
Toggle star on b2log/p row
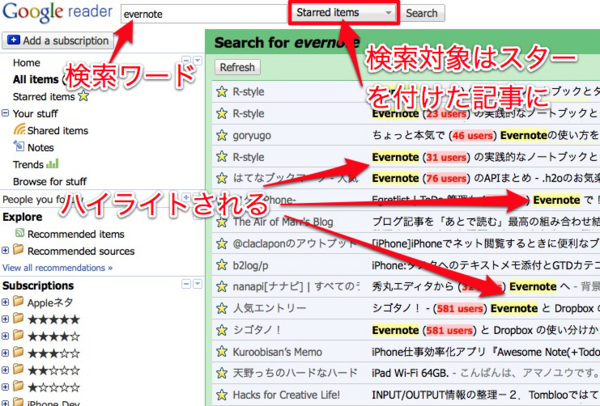click(x=222, y=265)
